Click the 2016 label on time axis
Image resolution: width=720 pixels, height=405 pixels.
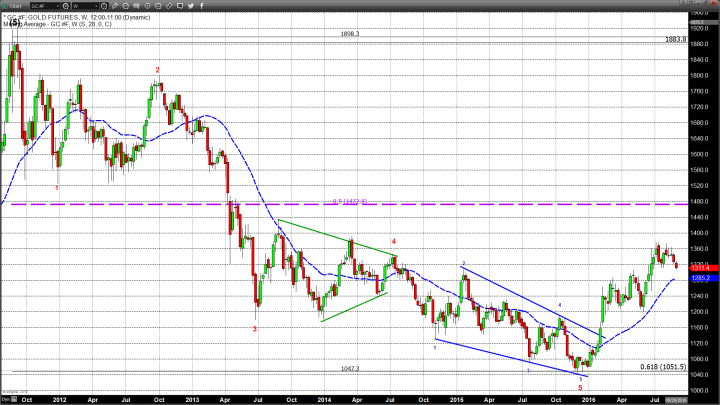[x=588, y=400]
